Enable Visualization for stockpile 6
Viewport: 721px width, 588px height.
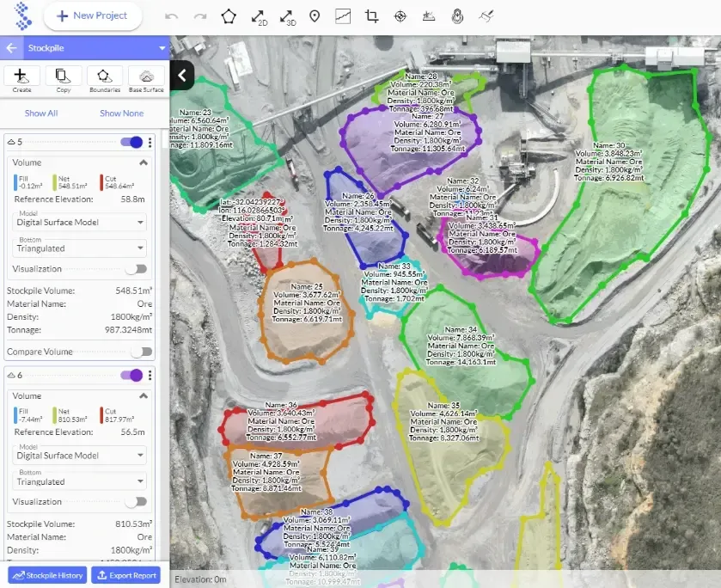[x=137, y=502]
